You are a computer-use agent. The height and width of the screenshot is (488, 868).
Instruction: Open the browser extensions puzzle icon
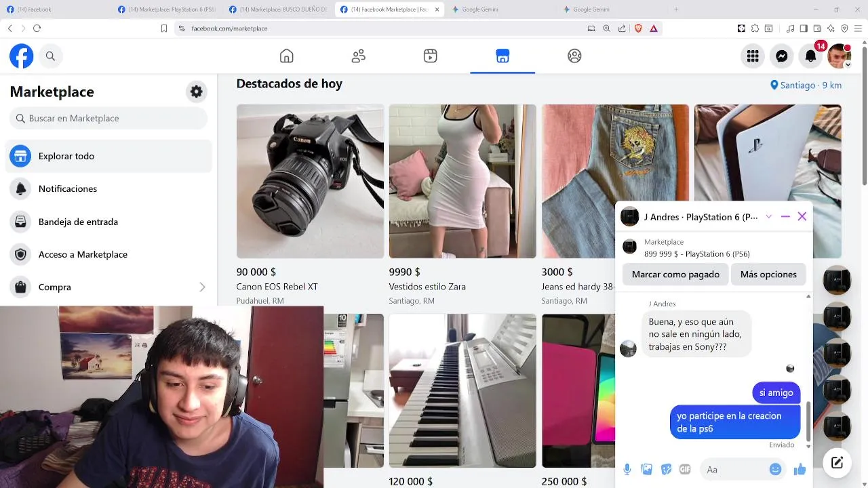755,28
